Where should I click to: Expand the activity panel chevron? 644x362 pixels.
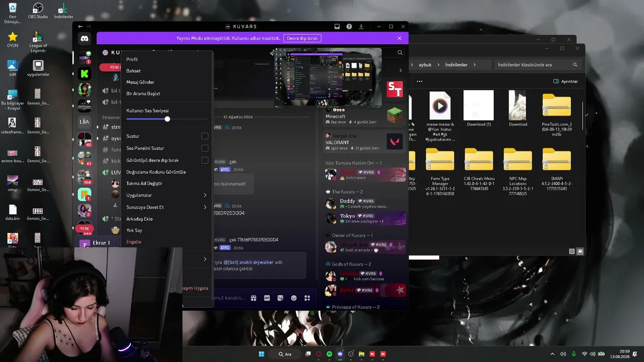click(400, 70)
